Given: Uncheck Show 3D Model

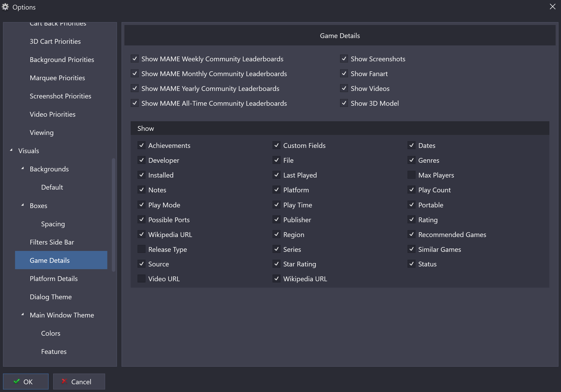Looking at the screenshot, I should [x=344, y=103].
